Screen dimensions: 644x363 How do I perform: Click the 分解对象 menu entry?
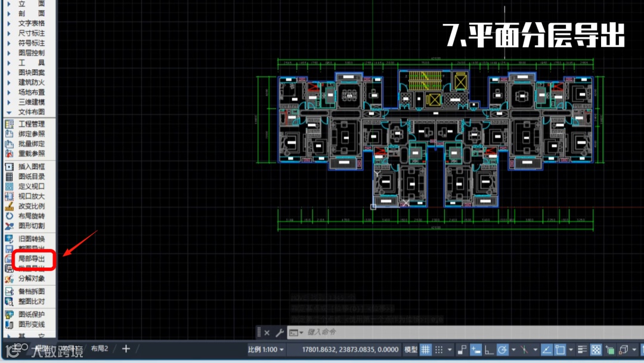[x=31, y=278]
